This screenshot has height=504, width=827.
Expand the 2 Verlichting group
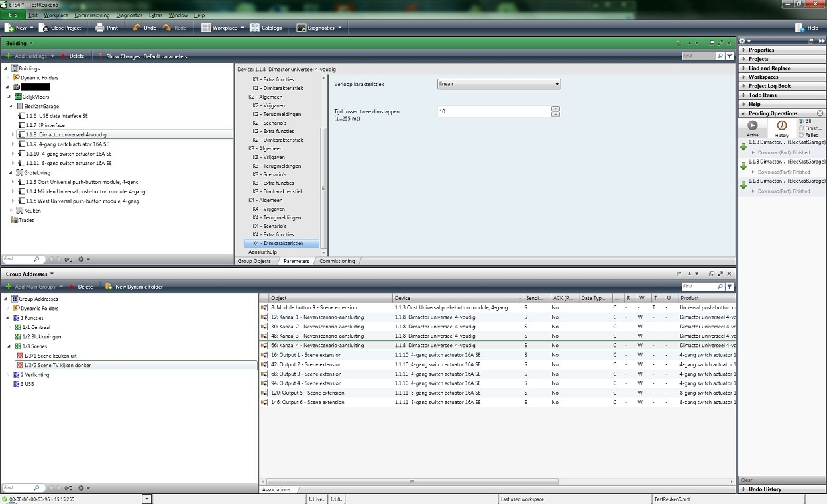click(x=7, y=375)
